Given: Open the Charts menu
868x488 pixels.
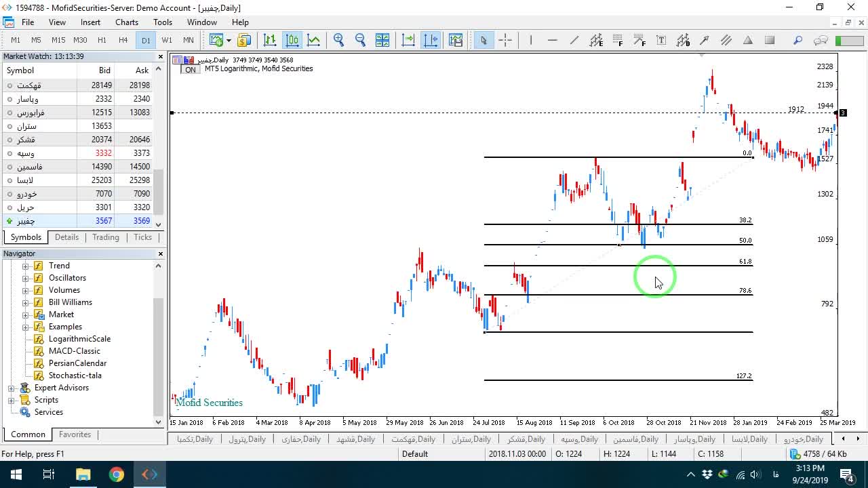Looking at the screenshot, I should point(127,22).
